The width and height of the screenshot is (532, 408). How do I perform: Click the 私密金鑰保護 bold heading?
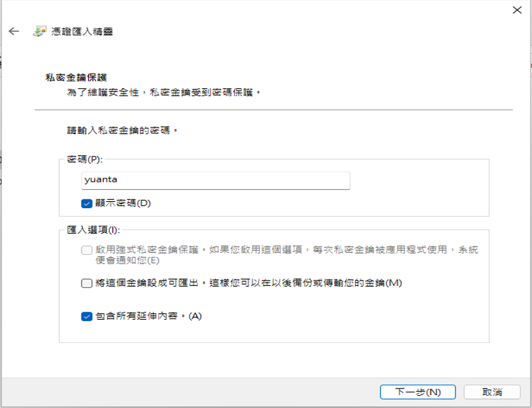tap(76, 77)
